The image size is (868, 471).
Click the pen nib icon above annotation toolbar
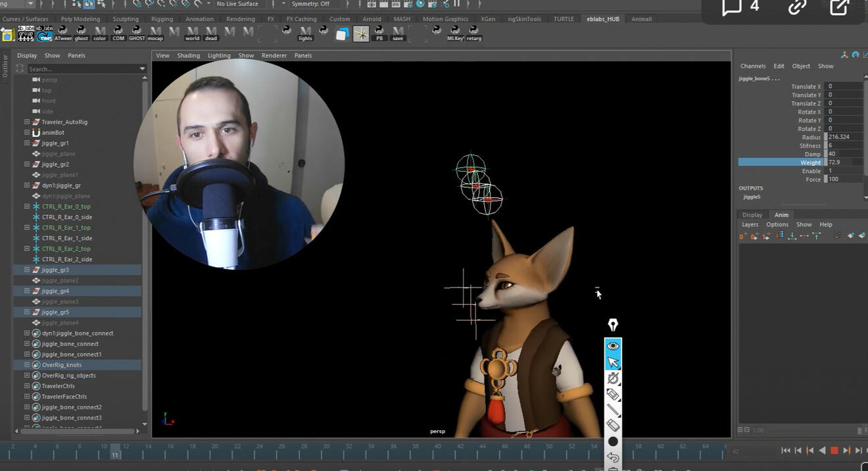(613, 325)
